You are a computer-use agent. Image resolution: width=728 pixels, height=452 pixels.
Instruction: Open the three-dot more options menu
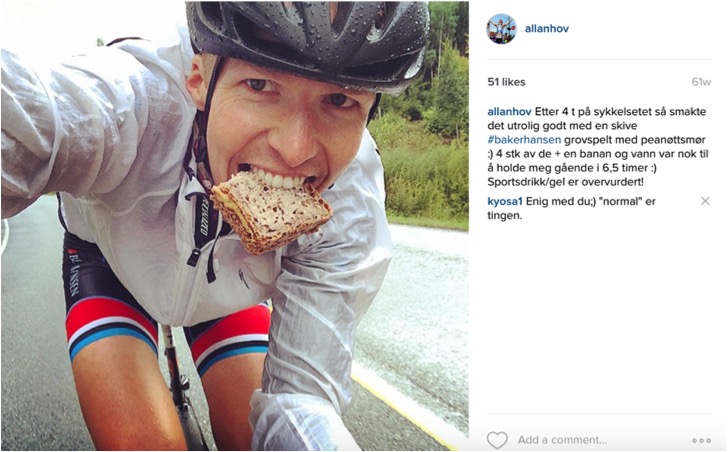point(701,440)
